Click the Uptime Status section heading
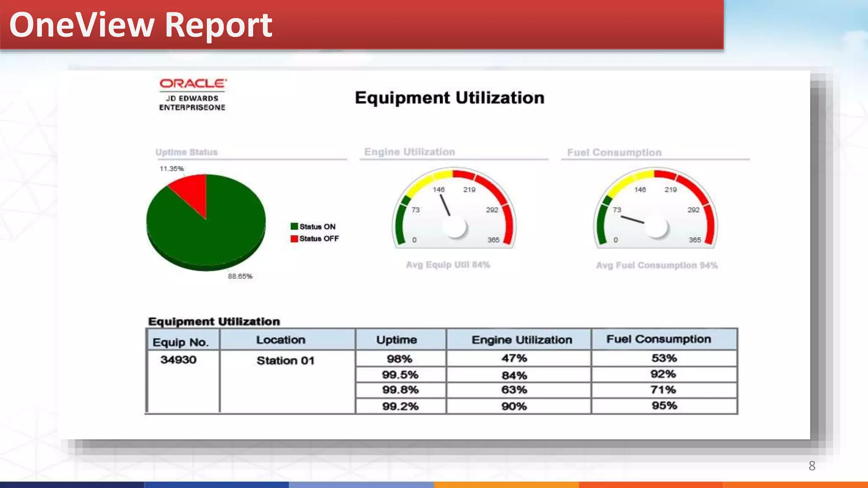This screenshot has height=488, width=868. [x=186, y=152]
